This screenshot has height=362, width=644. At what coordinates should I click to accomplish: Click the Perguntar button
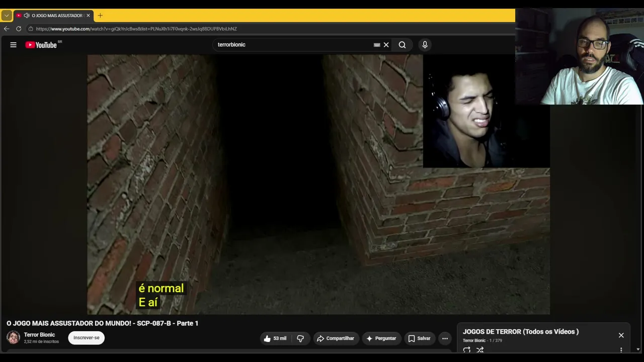coord(381,338)
